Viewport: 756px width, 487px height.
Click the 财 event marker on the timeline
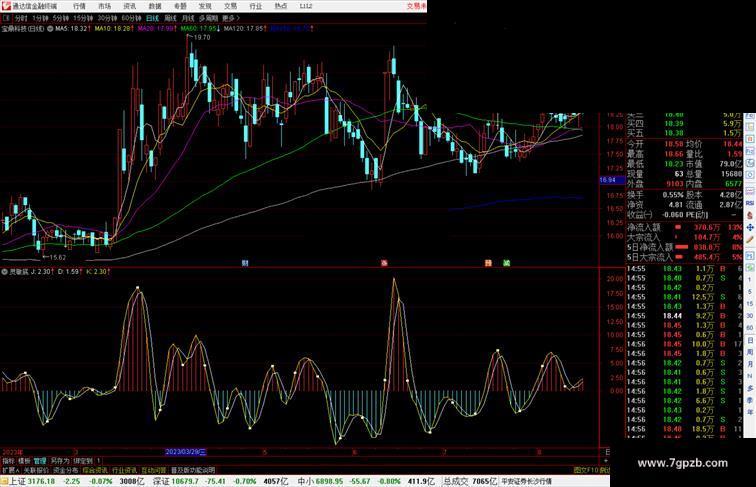point(245,263)
